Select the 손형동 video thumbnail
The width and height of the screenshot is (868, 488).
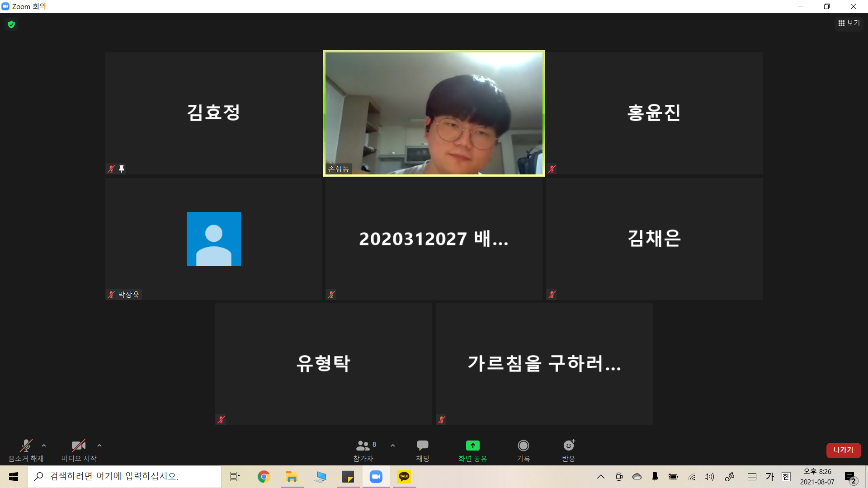tap(434, 113)
